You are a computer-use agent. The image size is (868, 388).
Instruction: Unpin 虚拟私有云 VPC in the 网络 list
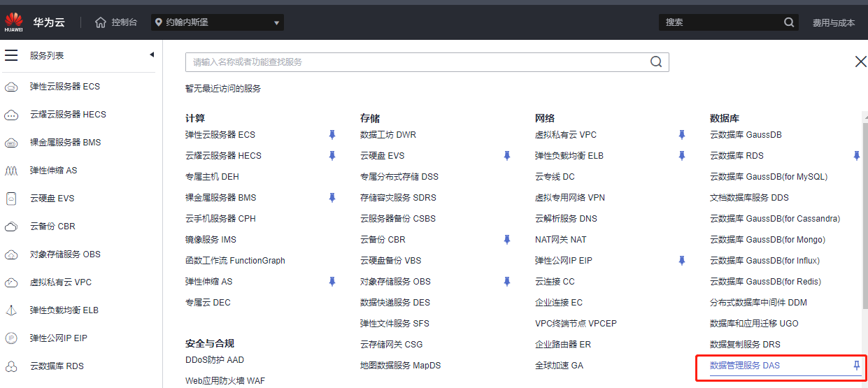point(682,135)
